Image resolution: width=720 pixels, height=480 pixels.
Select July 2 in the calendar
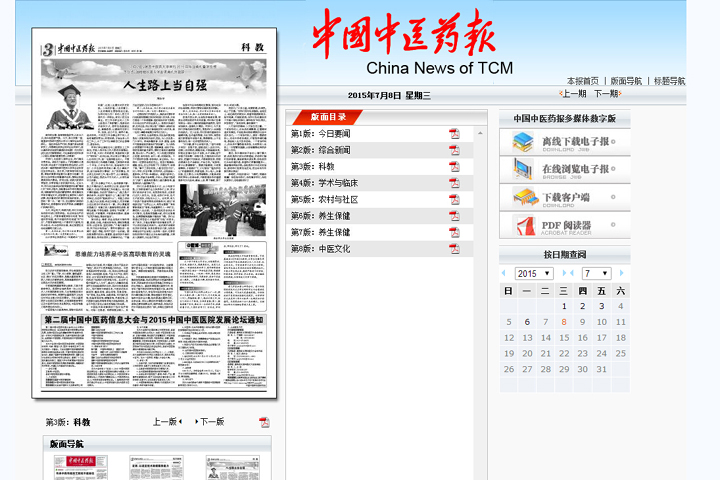coord(582,306)
